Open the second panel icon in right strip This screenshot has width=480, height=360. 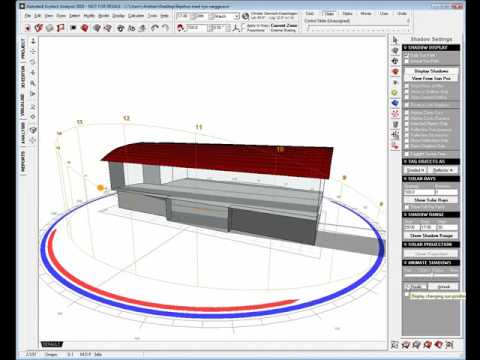click(395, 51)
